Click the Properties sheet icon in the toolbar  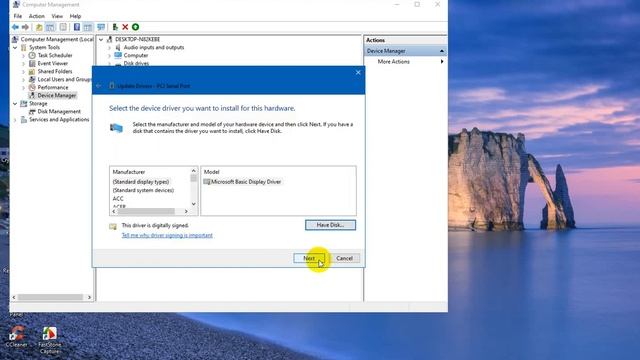pos(63,27)
